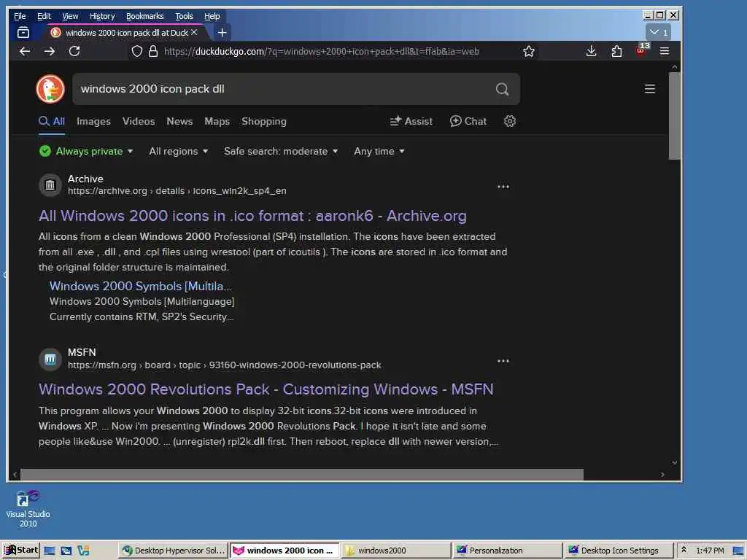Open the Edit menu

click(44, 16)
